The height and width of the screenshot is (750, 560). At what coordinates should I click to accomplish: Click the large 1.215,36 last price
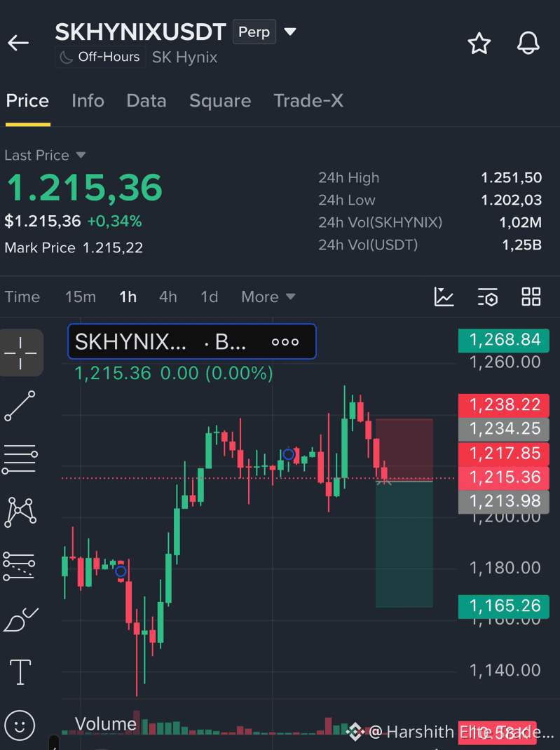pos(84,188)
